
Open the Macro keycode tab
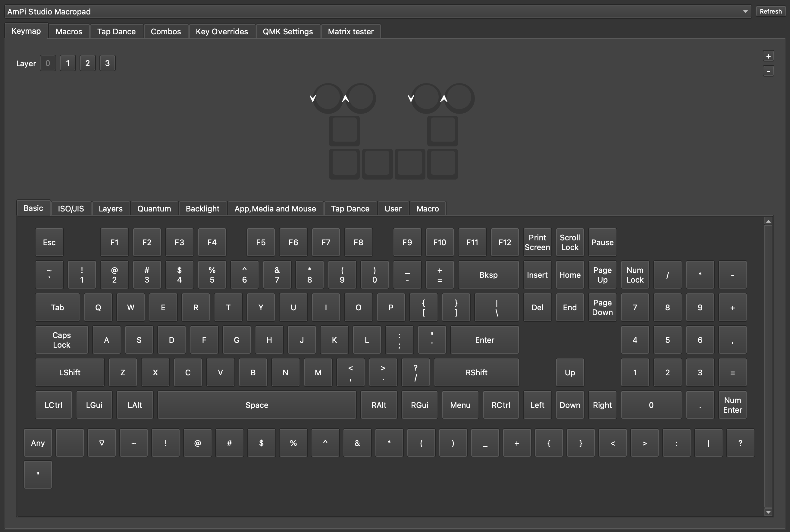pyautogui.click(x=428, y=209)
